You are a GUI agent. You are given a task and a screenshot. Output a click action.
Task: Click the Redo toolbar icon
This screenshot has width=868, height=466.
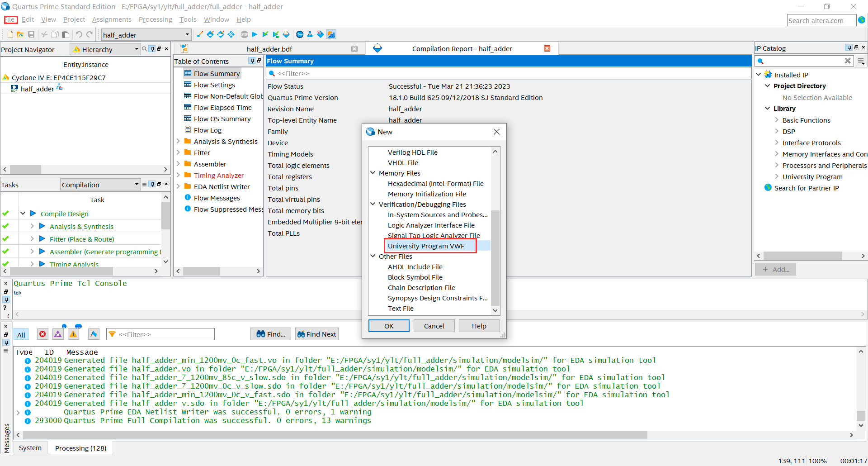point(90,34)
